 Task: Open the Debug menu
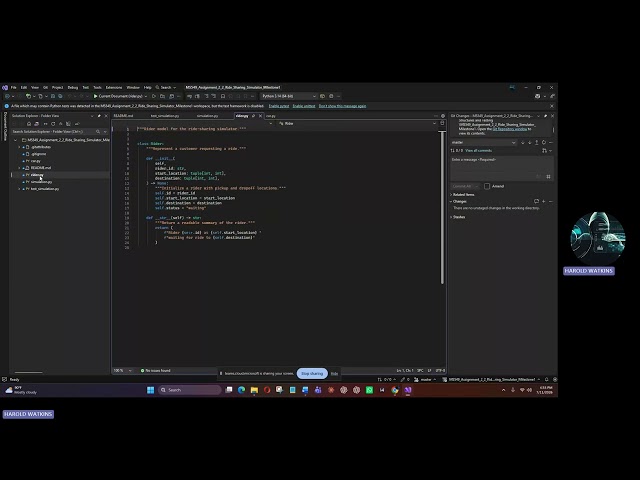pos(73,87)
